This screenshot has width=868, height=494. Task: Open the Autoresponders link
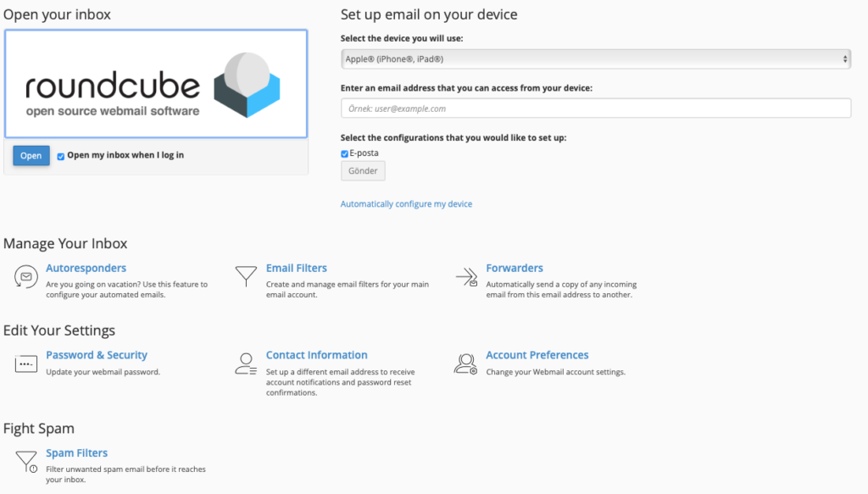[x=86, y=268]
